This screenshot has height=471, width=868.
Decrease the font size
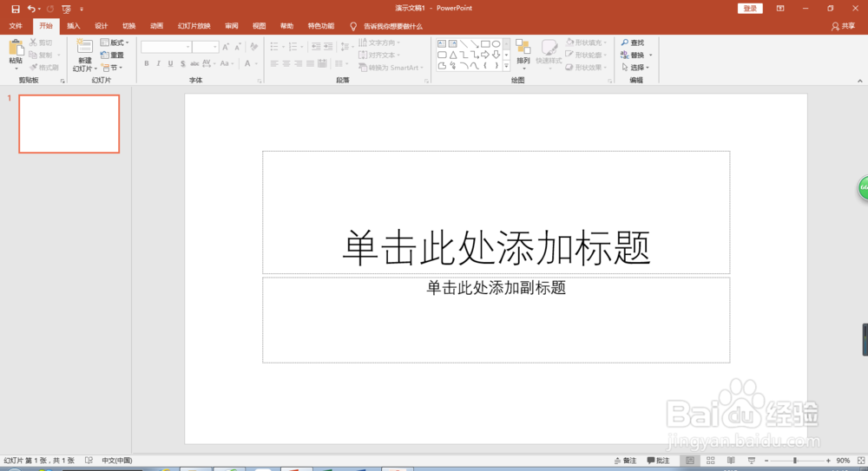(x=238, y=47)
